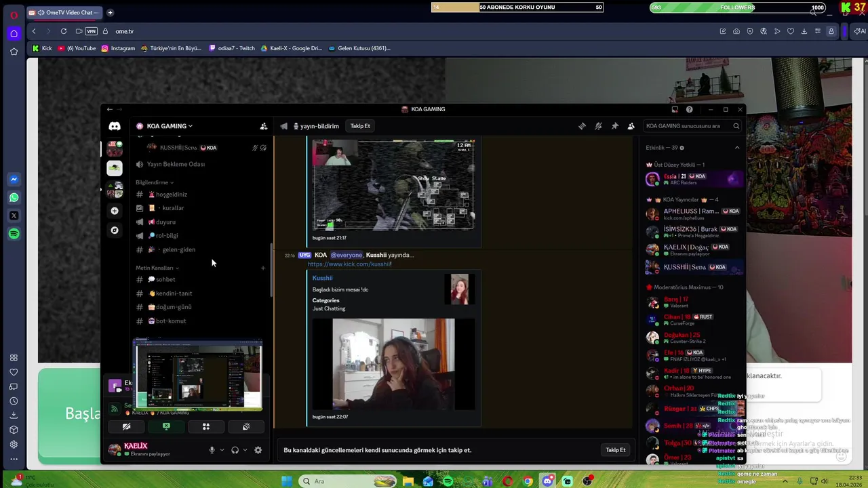Collapse the Bilgilendirme category
The width and height of the screenshot is (868, 488).
point(154,182)
